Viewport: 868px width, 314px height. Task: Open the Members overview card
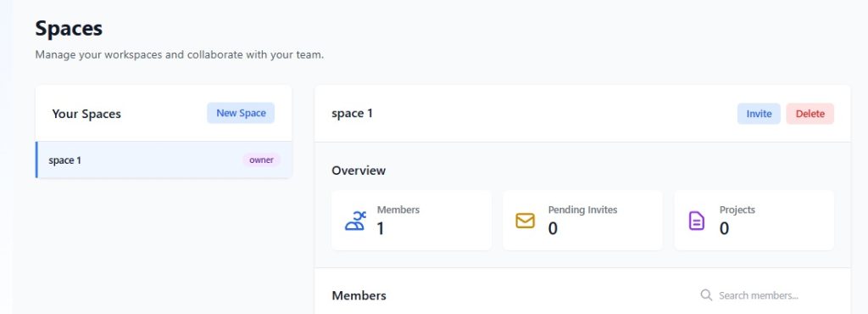(411, 221)
